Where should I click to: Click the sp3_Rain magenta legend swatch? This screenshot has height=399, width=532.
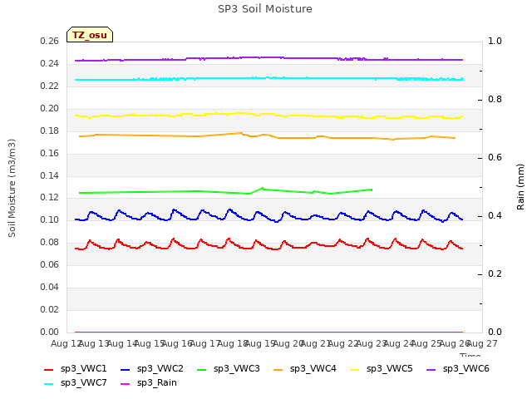click(126, 384)
